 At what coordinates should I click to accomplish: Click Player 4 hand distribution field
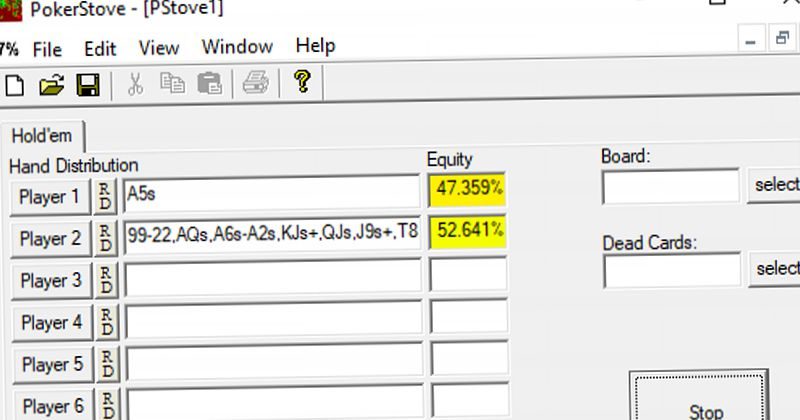(x=274, y=319)
